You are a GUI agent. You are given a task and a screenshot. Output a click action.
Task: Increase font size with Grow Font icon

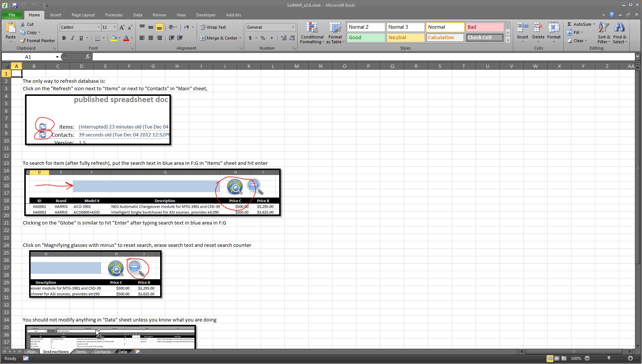point(122,27)
